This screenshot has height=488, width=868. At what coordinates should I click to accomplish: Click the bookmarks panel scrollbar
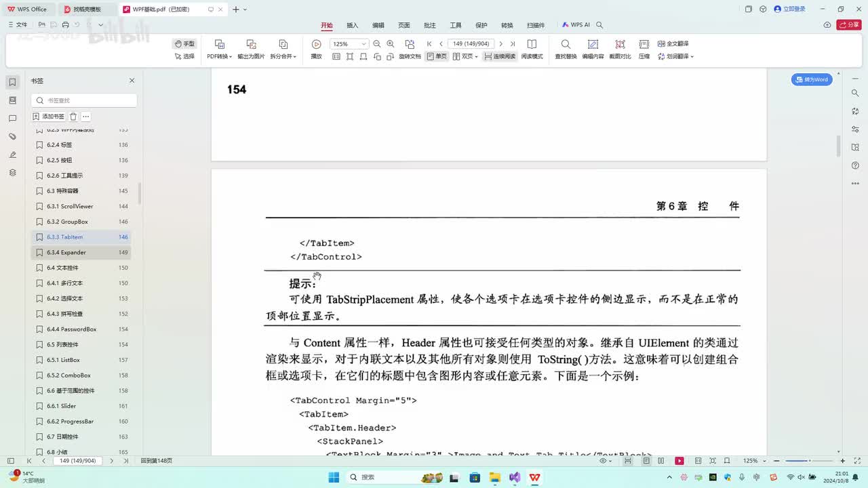click(140, 195)
